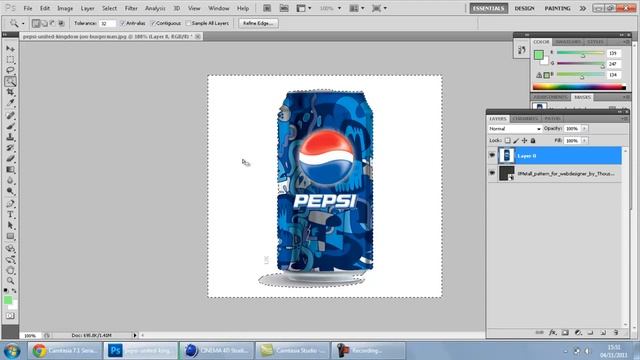Open the status bar info arrow
Image resolution: width=640 pixels, height=360 pixels.
135,335
